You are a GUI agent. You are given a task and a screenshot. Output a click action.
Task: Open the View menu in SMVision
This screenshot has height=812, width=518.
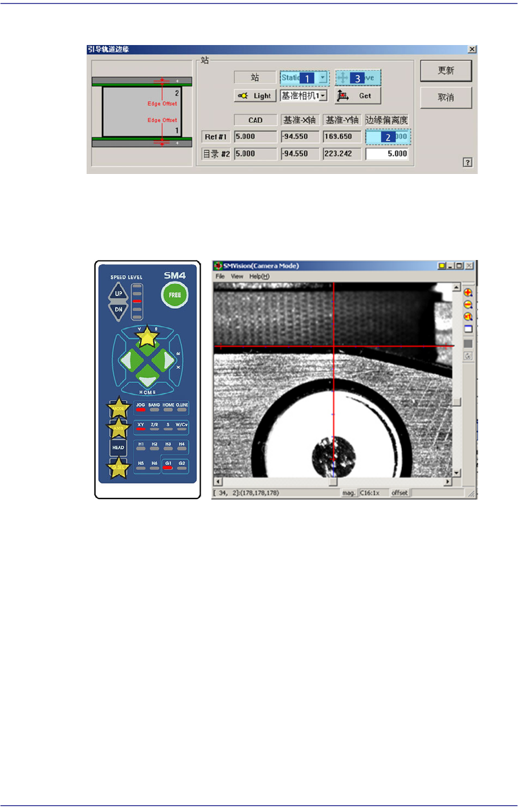(x=237, y=277)
